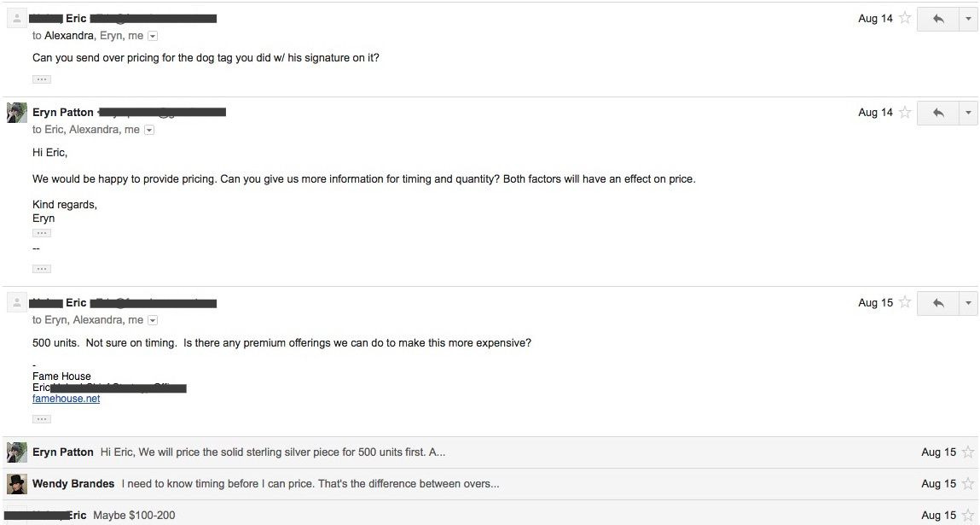Expand Wendy Brandes collapsed message
This screenshot has width=980, height=525.
point(426,484)
